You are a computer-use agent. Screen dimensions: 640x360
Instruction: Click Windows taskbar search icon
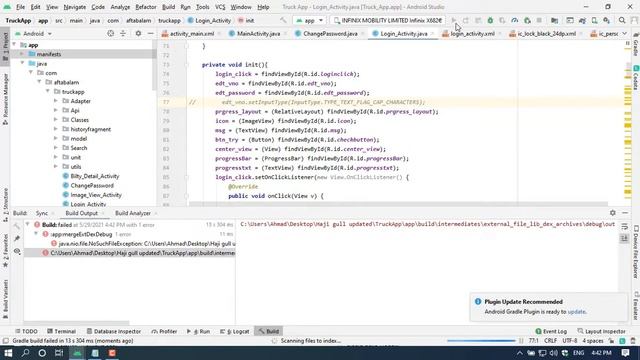(25, 353)
